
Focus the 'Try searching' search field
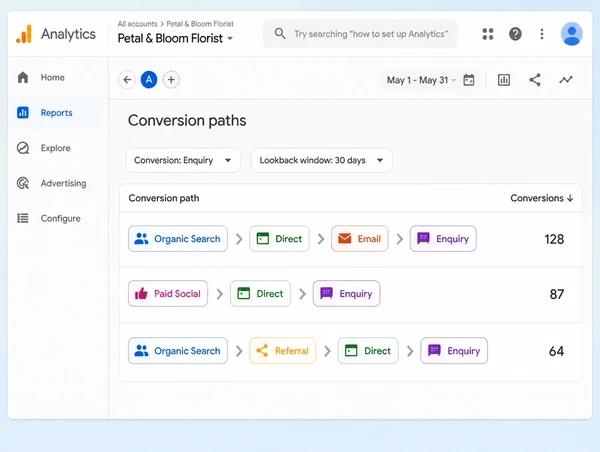[x=360, y=34]
